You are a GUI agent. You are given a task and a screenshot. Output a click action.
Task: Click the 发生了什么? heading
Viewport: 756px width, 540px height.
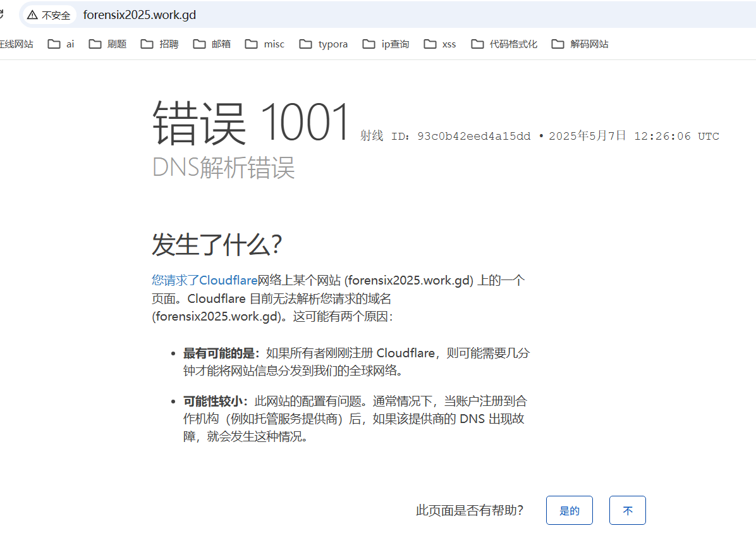[217, 244]
